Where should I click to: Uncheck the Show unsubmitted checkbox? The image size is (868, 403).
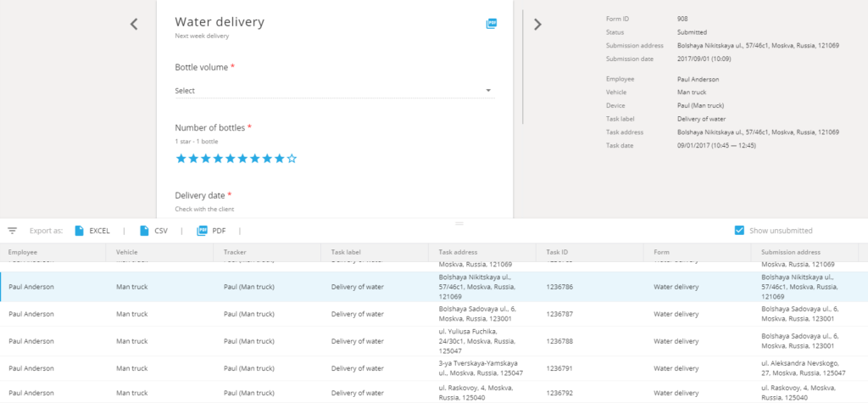[739, 231]
